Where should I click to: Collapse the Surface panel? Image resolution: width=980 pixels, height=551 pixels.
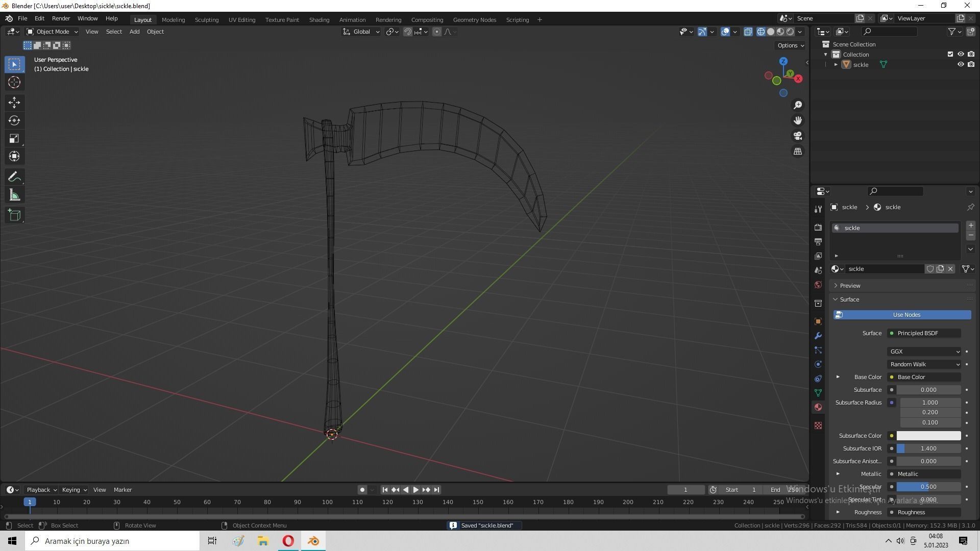[849, 299]
